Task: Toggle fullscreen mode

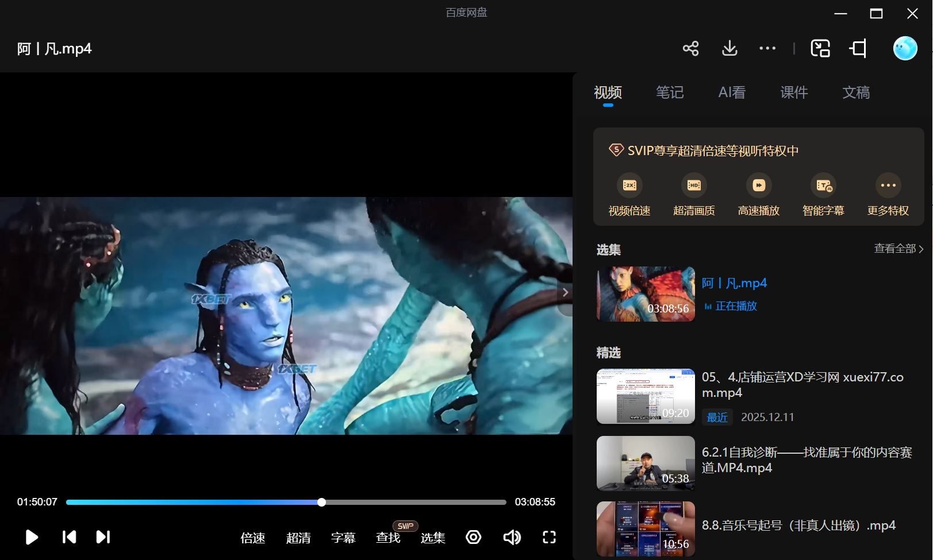Action: click(x=549, y=537)
